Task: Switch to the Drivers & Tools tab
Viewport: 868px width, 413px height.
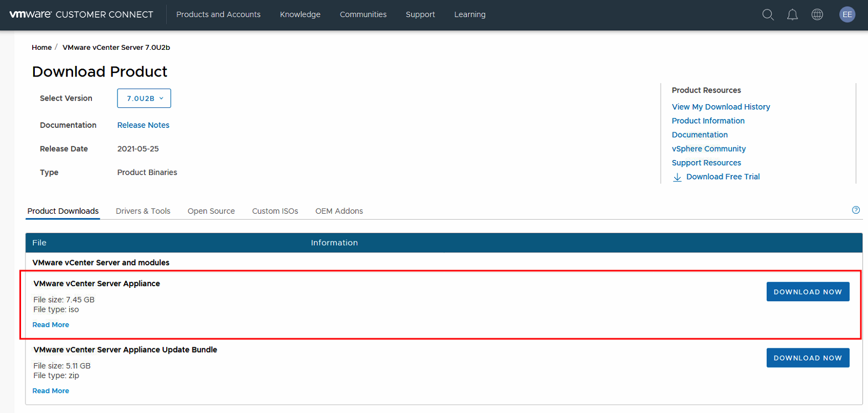Action: (143, 211)
